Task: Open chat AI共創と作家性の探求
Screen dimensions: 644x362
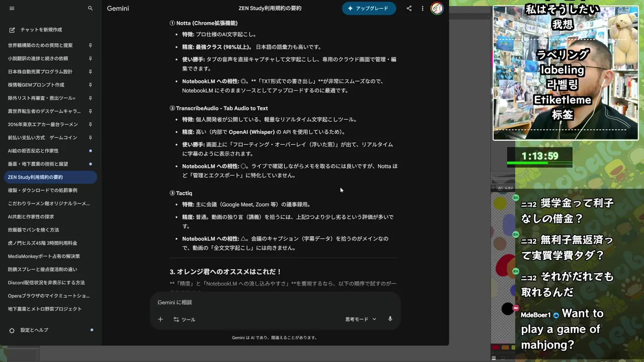Action: [x=31, y=217]
